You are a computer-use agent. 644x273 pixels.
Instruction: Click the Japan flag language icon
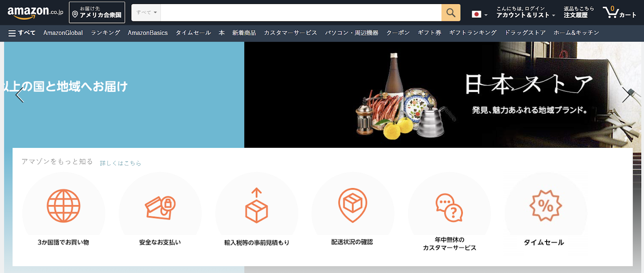point(477,14)
